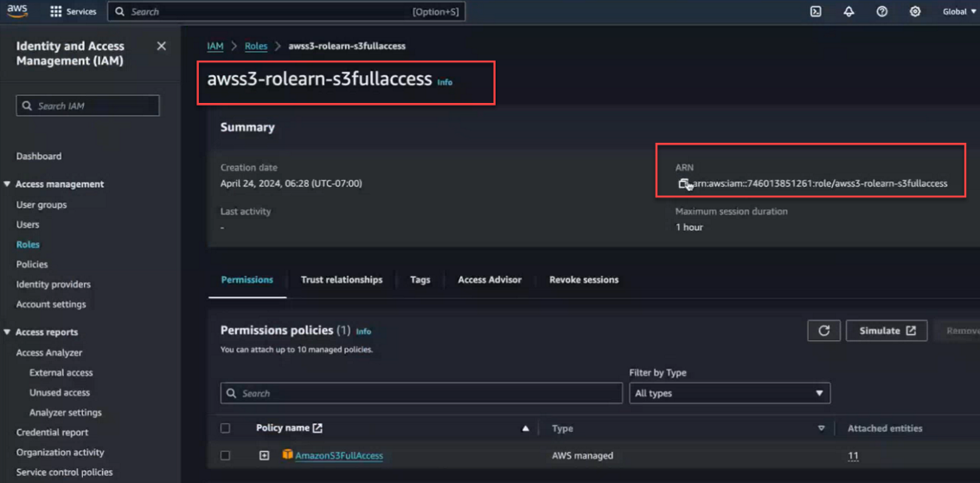The height and width of the screenshot is (483, 980).
Task: Open the notifications bell
Action: pos(849,11)
